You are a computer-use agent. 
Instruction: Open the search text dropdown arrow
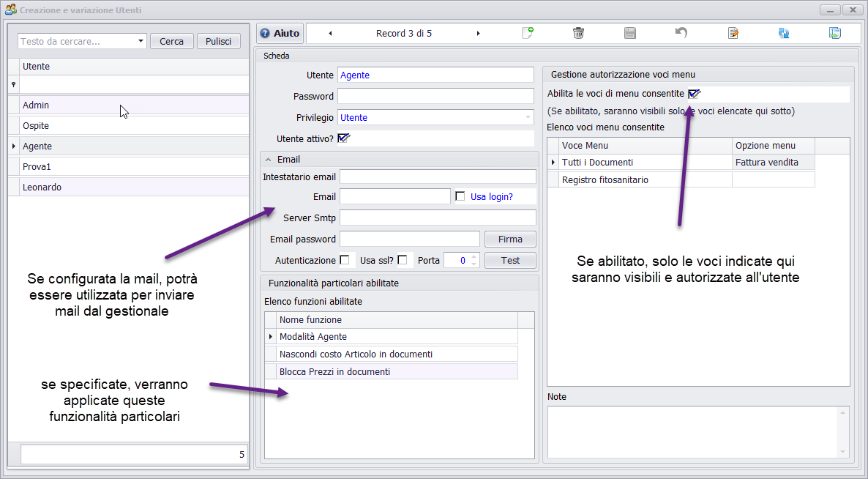click(141, 42)
